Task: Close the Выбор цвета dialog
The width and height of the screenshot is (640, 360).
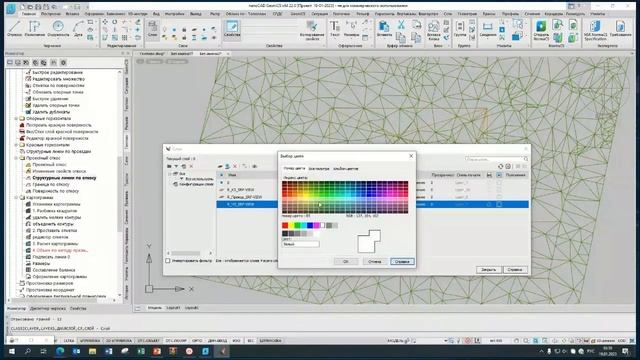Action: 411,156
